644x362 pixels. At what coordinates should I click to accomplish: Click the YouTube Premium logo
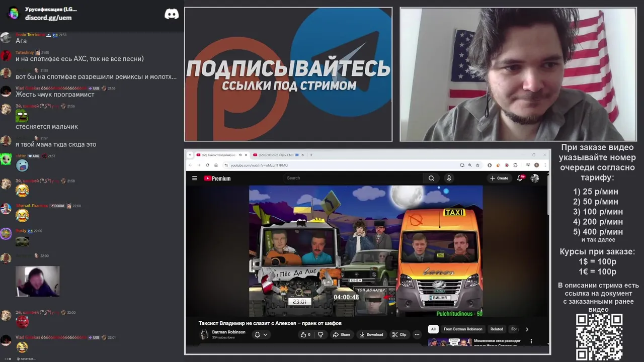(x=217, y=178)
